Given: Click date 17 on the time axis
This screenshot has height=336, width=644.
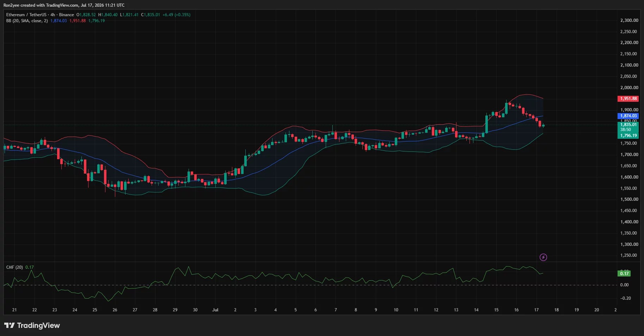Looking at the screenshot, I should (536, 310).
